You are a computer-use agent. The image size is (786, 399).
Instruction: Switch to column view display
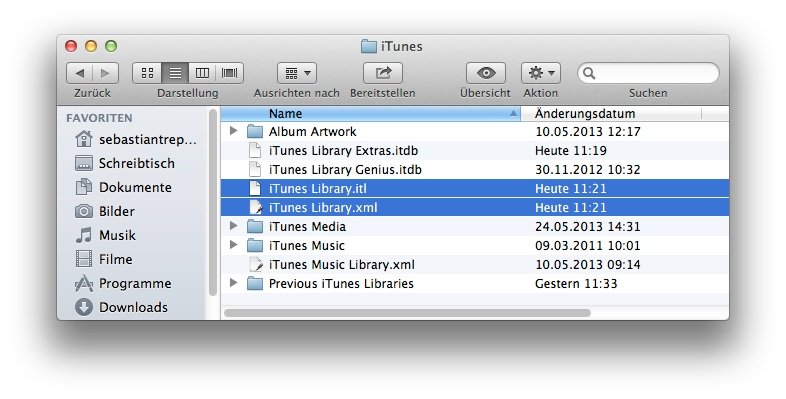click(x=203, y=73)
